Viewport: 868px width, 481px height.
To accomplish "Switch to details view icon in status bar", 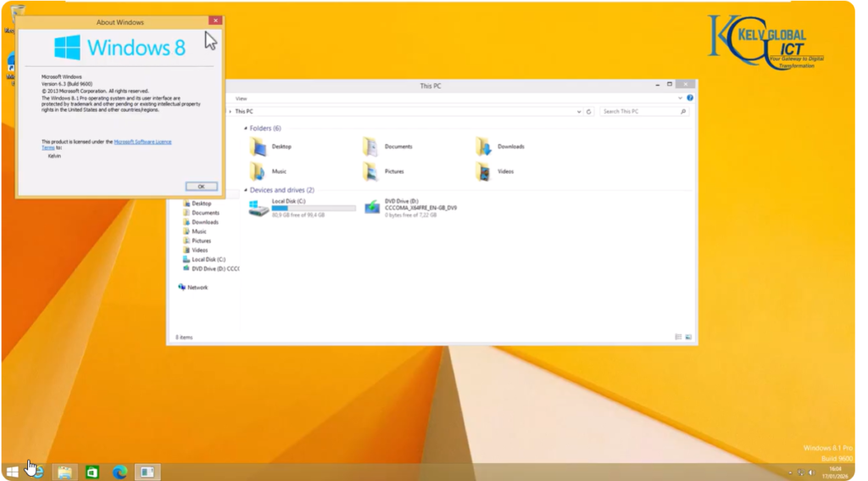I will point(678,337).
